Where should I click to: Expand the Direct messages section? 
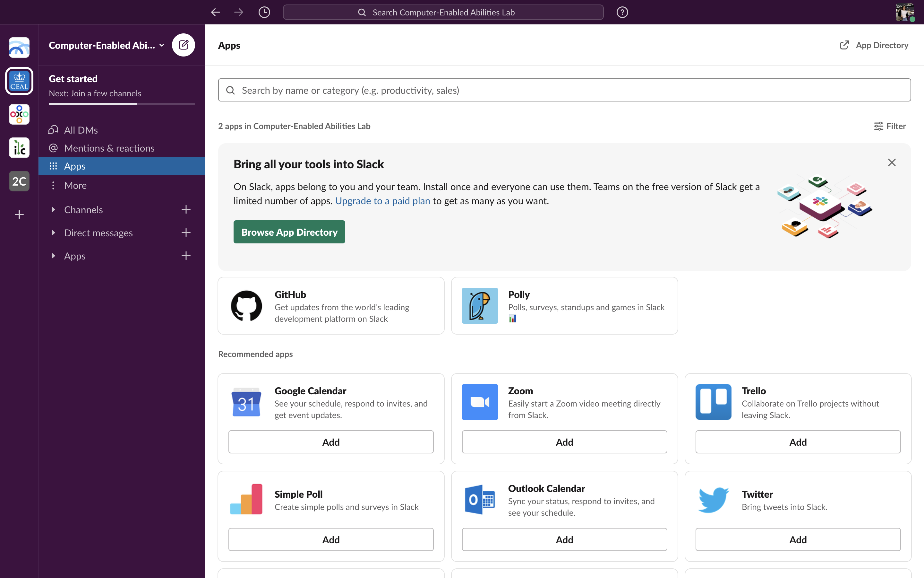point(53,232)
